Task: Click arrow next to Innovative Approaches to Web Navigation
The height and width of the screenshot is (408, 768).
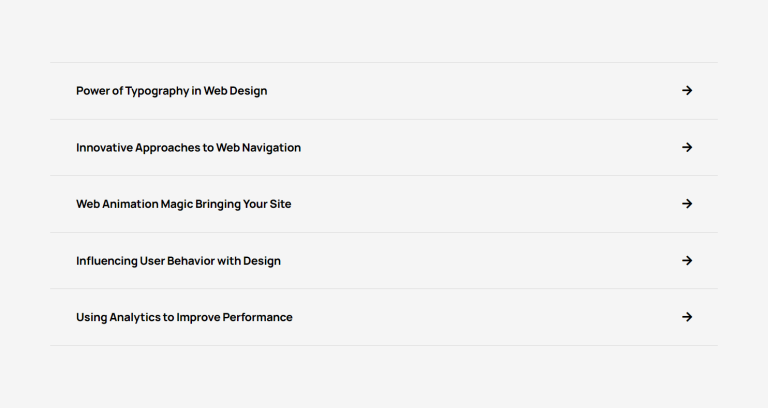Action: point(687,147)
